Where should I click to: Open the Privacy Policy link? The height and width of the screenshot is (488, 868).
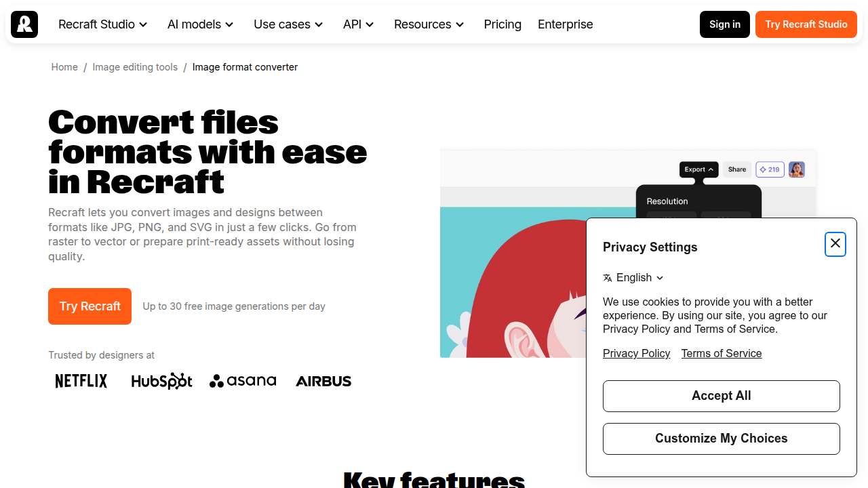coord(637,354)
